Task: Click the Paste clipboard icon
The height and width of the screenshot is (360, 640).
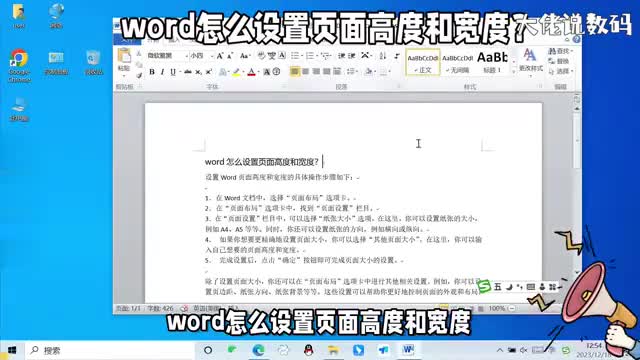Action: [124, 56]
